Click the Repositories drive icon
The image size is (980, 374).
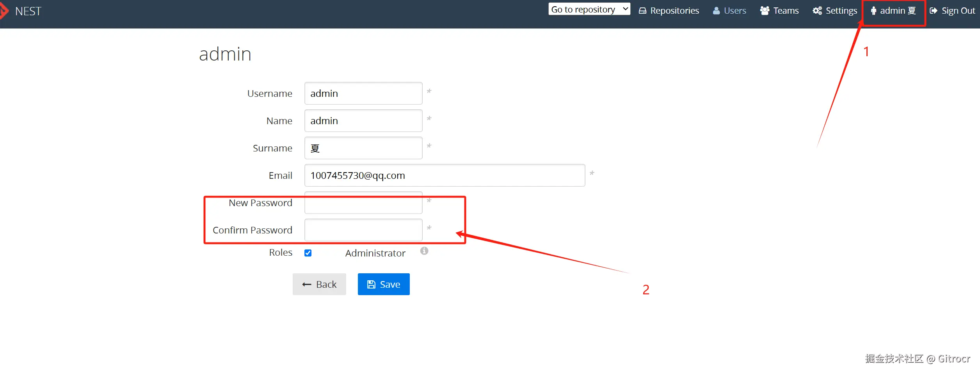[x=642, y=11]
